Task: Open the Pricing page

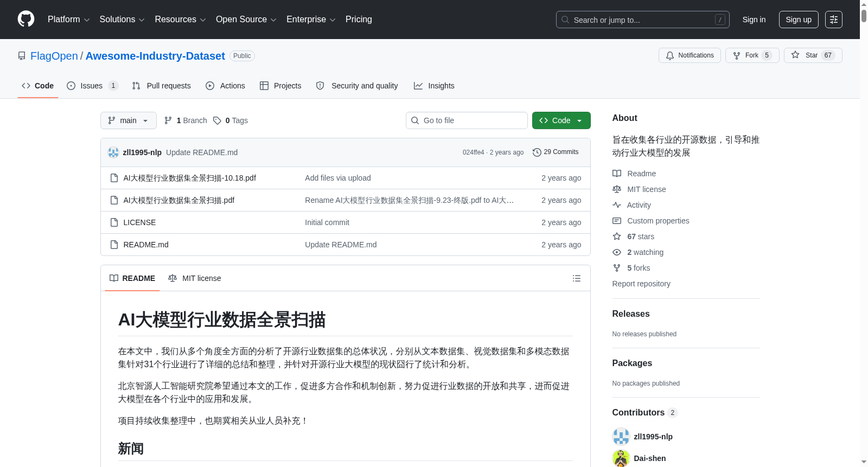Action: pyautogui.click(x=359, y=20)
